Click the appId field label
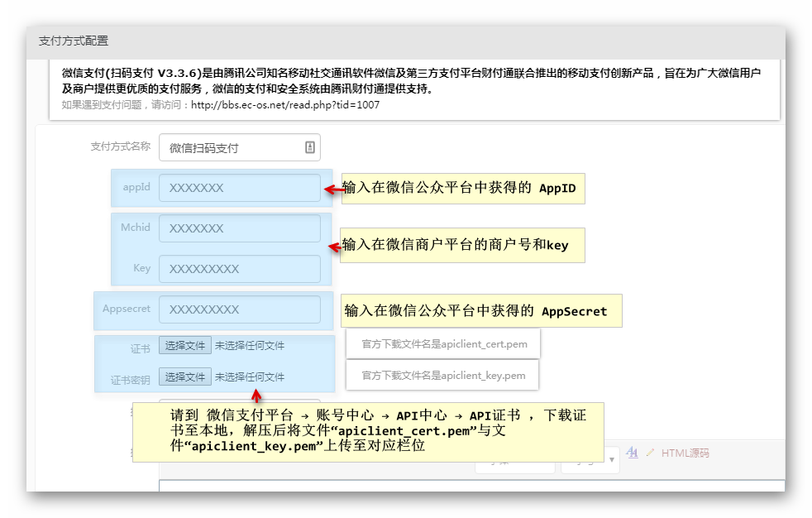Image resolution: width=812 pixels, height=518 pixels. pyautogui.click(x=136, y=187)
